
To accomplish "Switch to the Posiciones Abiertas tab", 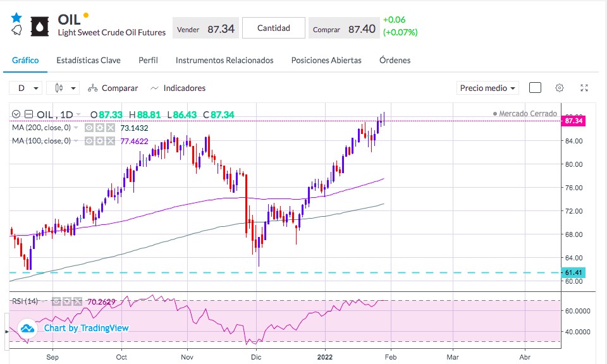I will click(x=326, y=60).
